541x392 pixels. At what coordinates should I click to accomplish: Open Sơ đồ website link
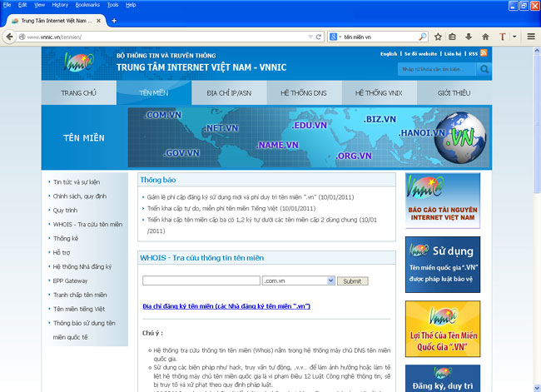tap(420, 54)
